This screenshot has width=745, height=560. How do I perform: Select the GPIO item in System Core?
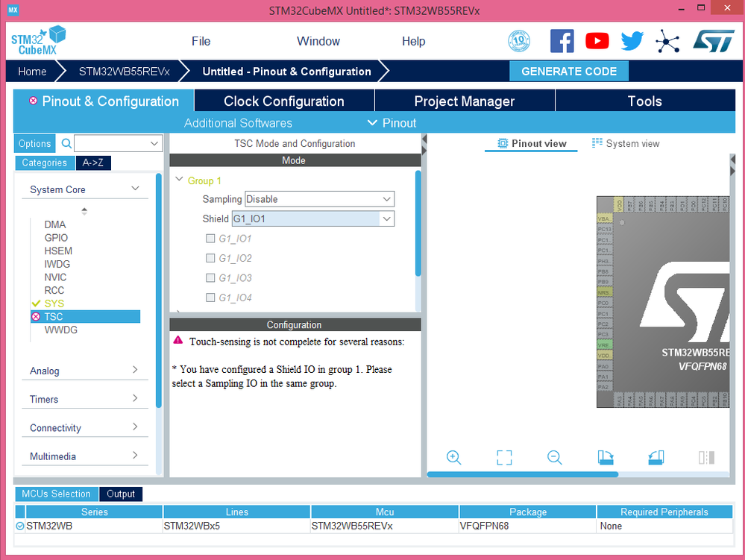(x=56, y=237)
